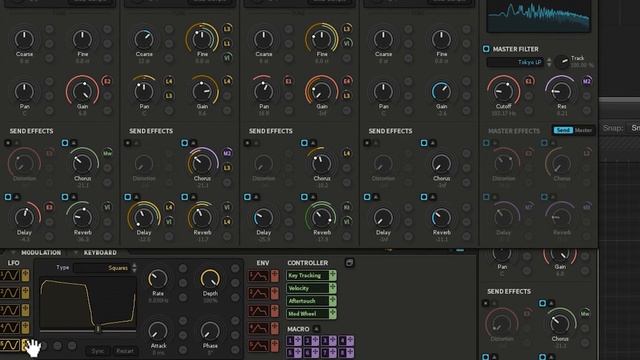Click the E4 badge beside third layer Gain
Viewport: 640px width, 360px height.
pos(347,81)
